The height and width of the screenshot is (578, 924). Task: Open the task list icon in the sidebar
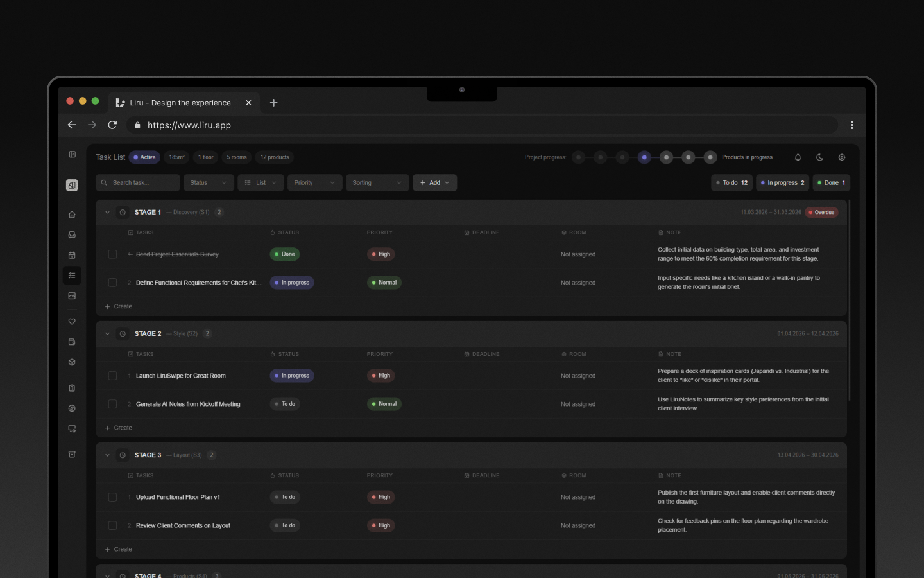[x=72, y=275]
